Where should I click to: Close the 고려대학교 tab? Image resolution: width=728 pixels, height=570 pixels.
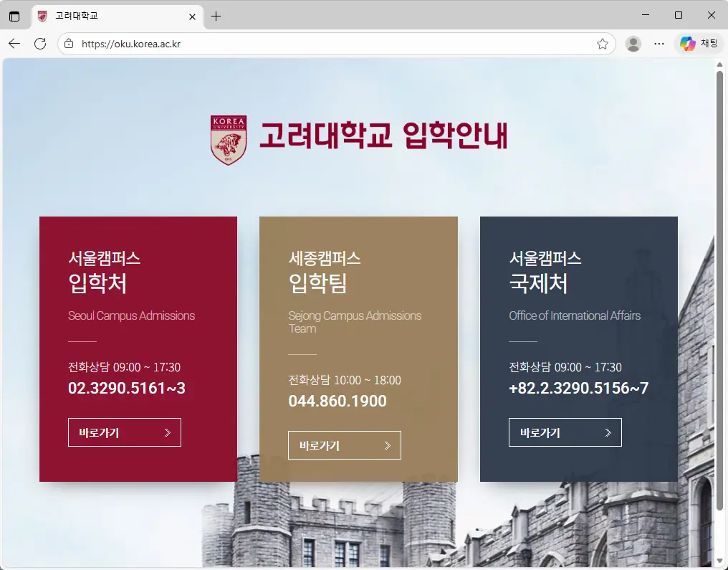[x=191, y=15]
